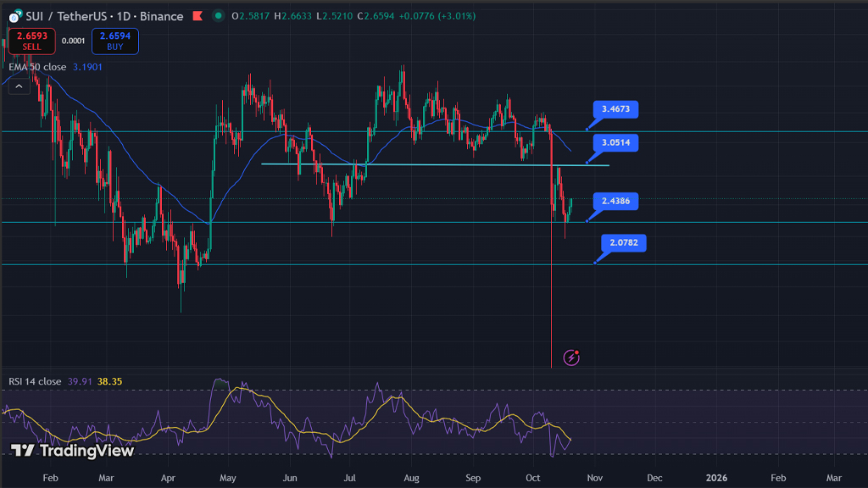Image resolution: width=868 pixels, height=488 pixels.
Task: Click the Nov label on time axis
Action: [x=593, y=478]
